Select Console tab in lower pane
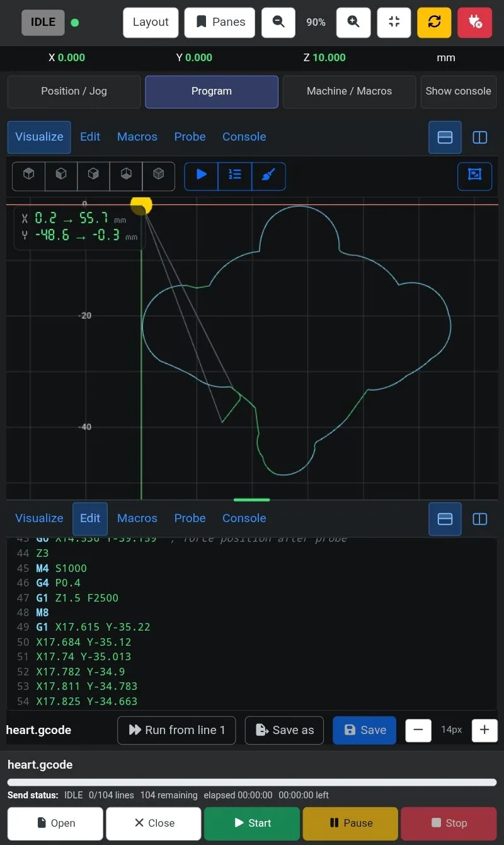Image resolution: width=504 pixels, height=845 pixels. click(244, 518)
